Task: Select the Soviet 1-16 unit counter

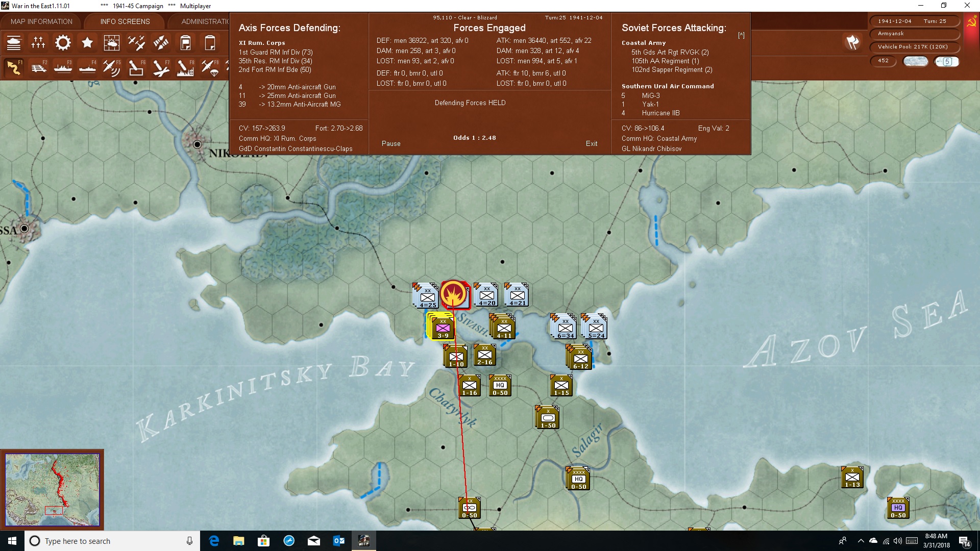Action: (469, 386)
